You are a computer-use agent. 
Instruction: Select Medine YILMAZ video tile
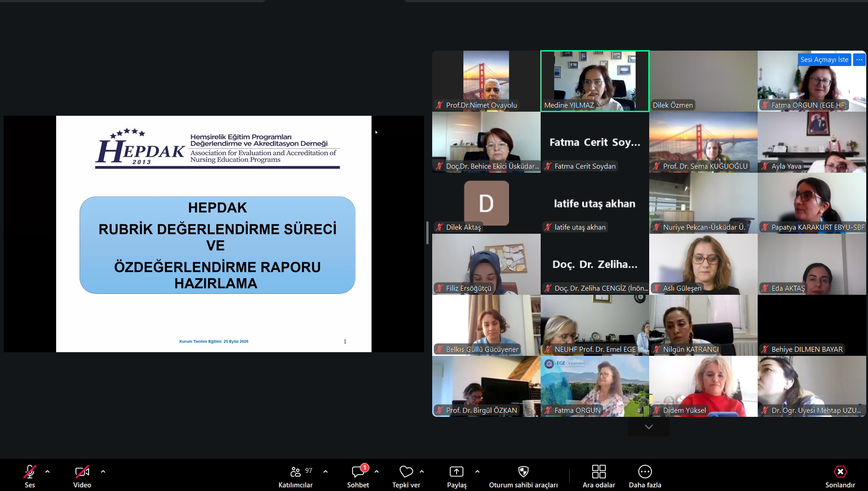tap(595, 81)
